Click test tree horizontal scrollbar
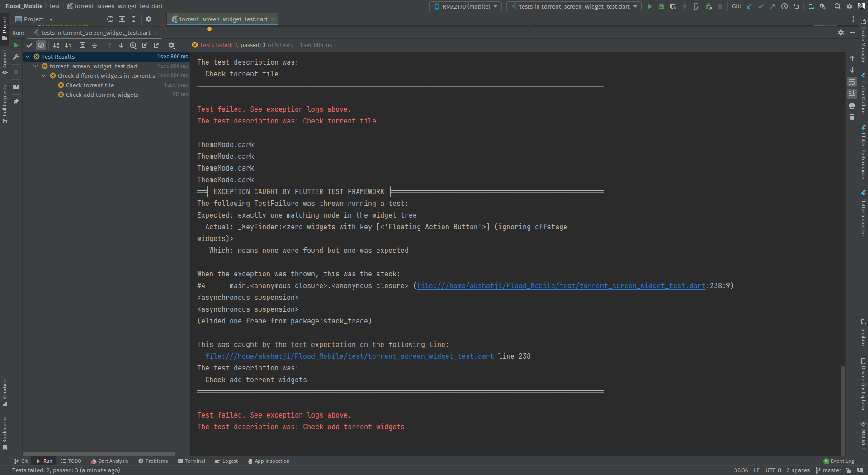This screenshot has width=868, height=475. click(x=99, y=453)
